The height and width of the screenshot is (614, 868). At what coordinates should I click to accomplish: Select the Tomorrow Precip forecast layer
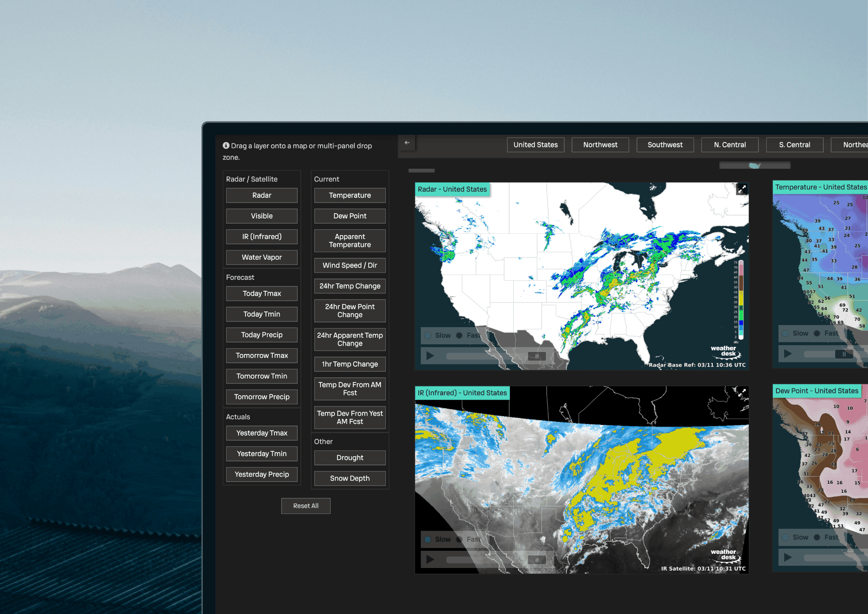tap(262, 396)
